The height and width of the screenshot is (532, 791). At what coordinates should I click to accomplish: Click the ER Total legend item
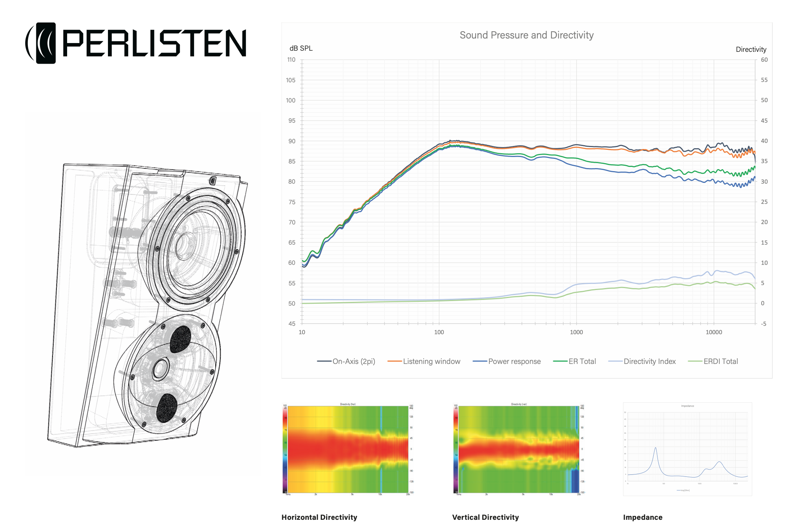click(582, 361)
